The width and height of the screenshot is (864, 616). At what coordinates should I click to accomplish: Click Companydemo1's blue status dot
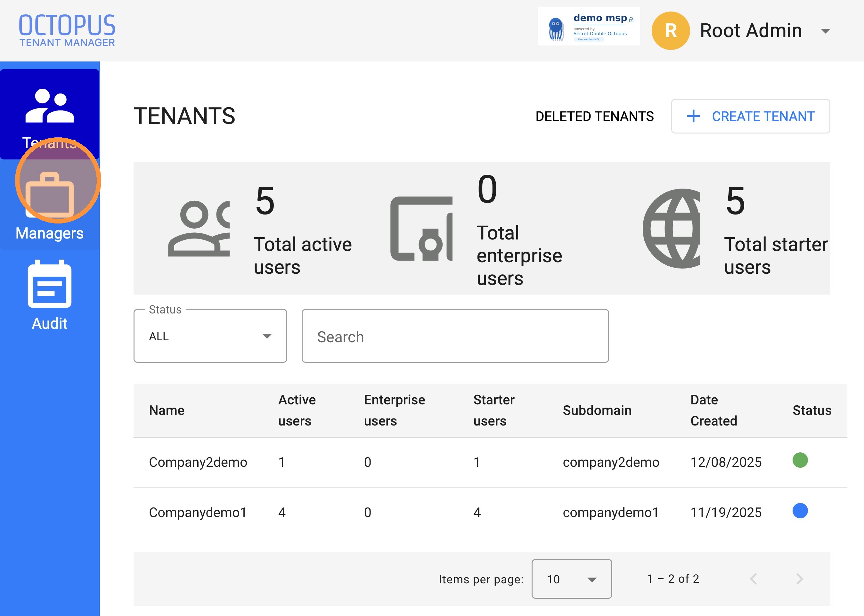(800, 511)
